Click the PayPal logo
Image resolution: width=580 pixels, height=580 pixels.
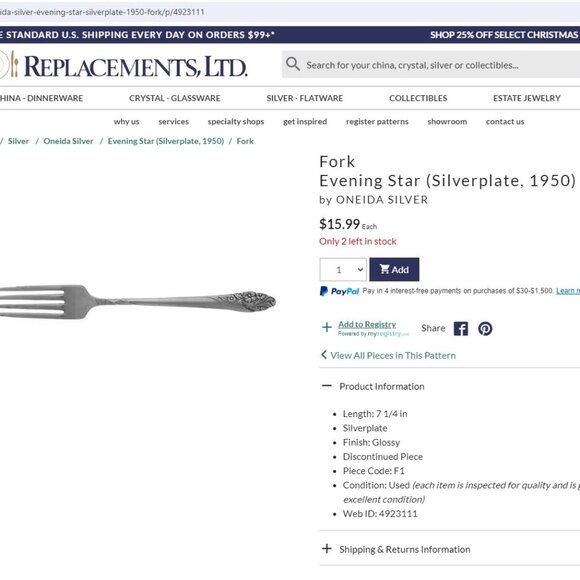[339, 291]
